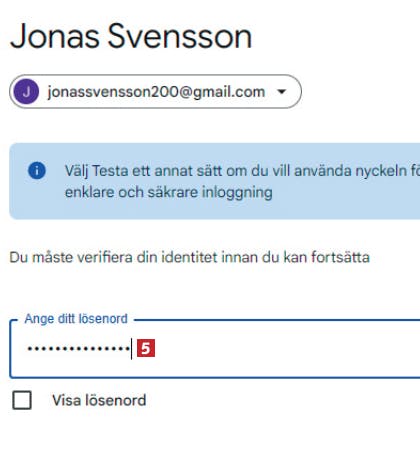Click the word fortsätta in the verification message
Image resolution: width=420 pixels, height=453 pixels.
point(340,257)
